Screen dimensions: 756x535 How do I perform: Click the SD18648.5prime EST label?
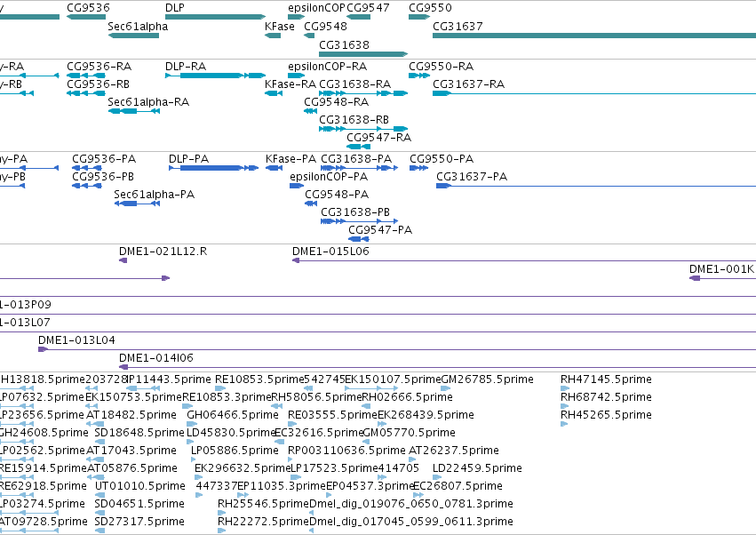pyautogui.click(x=139, y=433)
